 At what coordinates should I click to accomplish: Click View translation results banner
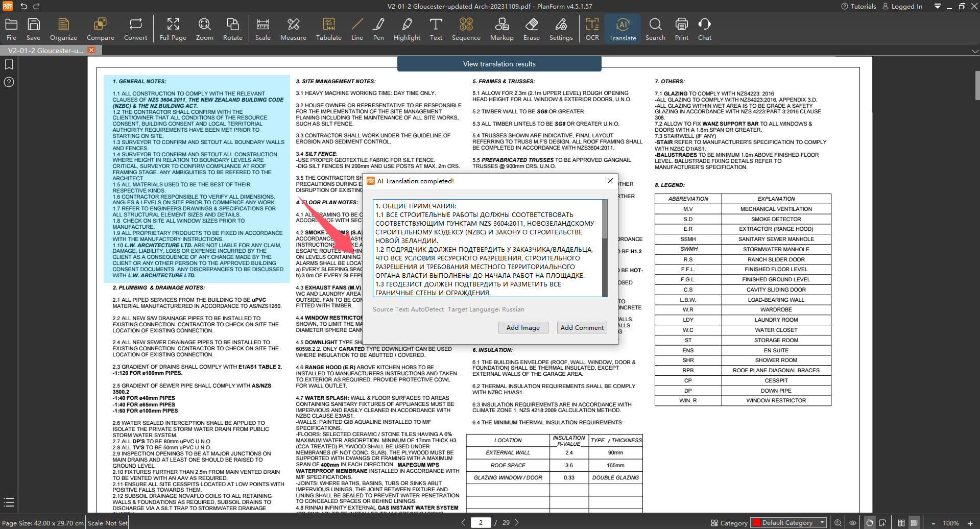pyautogui.click(x=499, y=64)
